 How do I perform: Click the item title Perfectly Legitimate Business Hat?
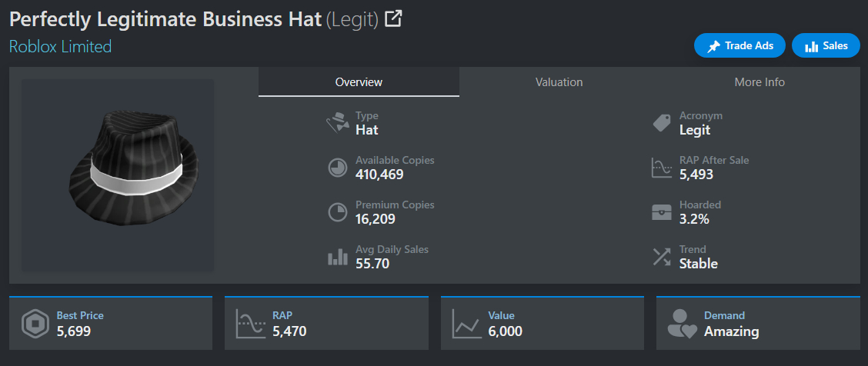[165, 20]
